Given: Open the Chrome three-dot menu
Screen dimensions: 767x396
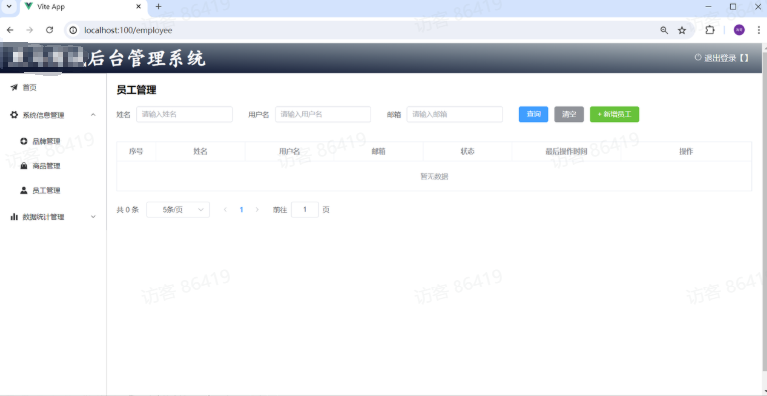Looking at the screenshot, I should point(759,30).
